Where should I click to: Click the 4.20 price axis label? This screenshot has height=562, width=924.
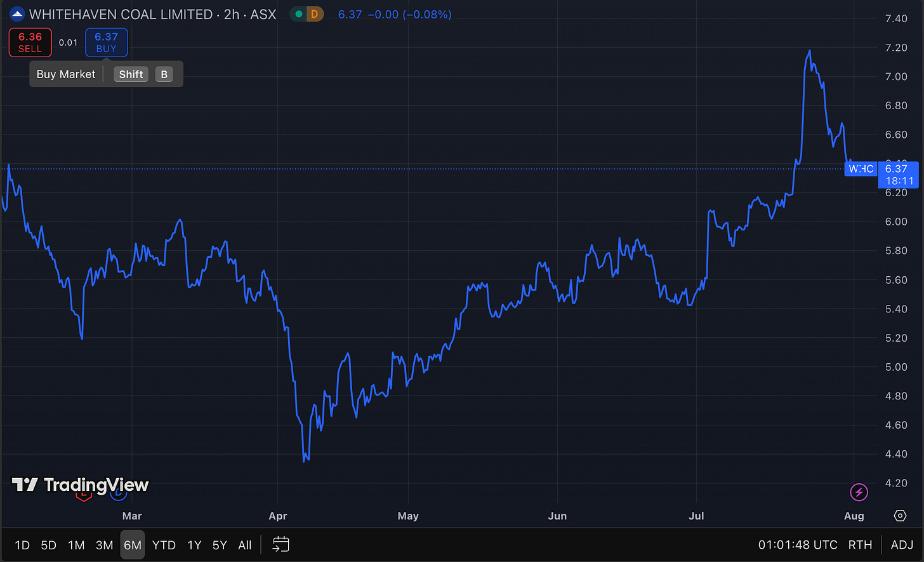click(x=896, y=483)
